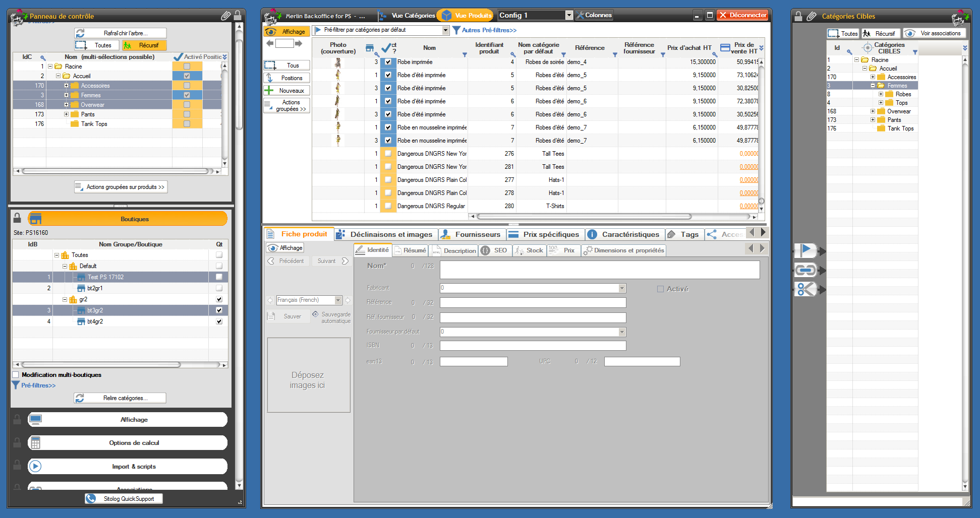Click the Nom text input field

600,270
